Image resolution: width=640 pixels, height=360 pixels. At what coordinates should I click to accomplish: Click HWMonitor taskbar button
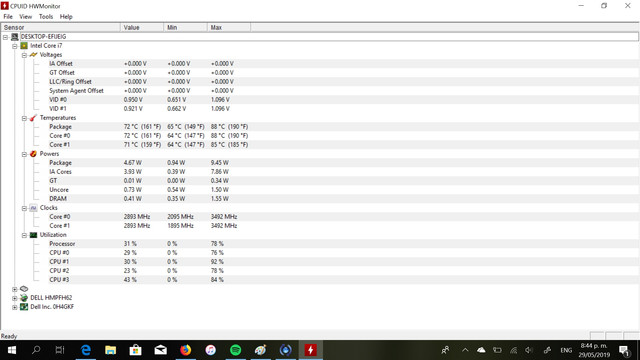coord(311,350)
